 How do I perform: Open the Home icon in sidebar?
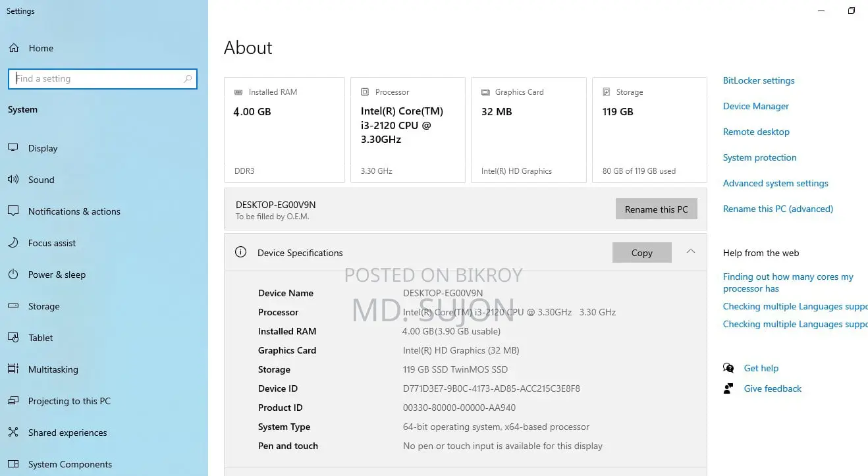pyautogui.click(x=14, y=48)
